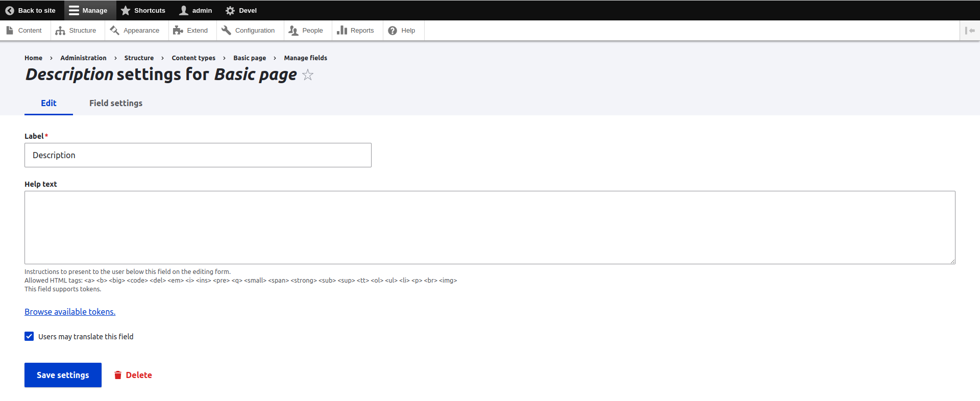Click the Devel gear icon
Image resolution: width=980 pixels, height=401 pixels.
(230, 10)
